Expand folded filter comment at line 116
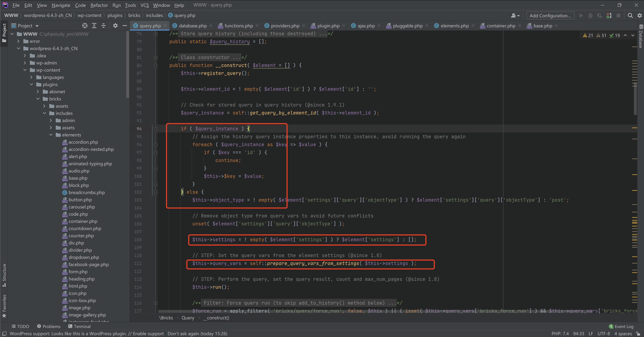The image size is (644, 337). pyautogui.click(x=156, y=303)
